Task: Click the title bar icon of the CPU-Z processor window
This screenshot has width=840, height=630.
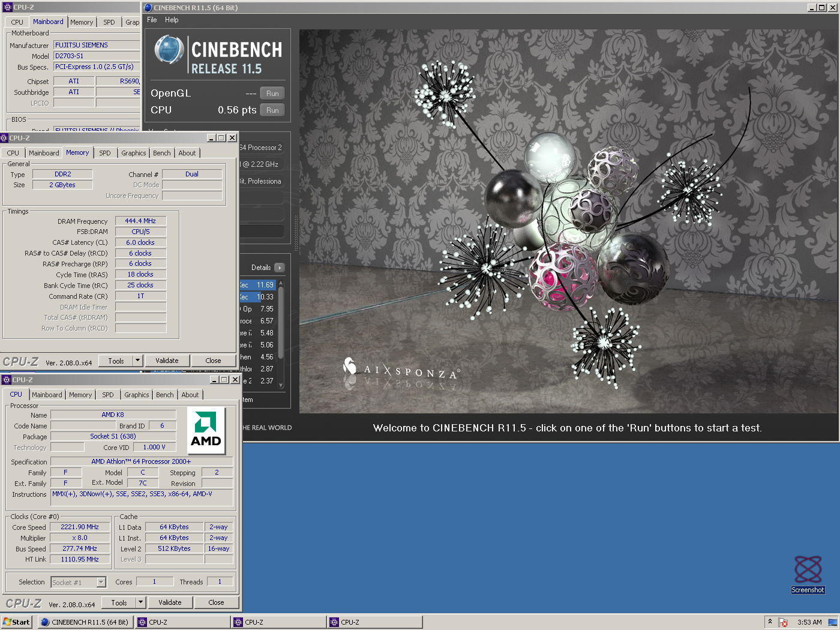Action: (7, 380)
